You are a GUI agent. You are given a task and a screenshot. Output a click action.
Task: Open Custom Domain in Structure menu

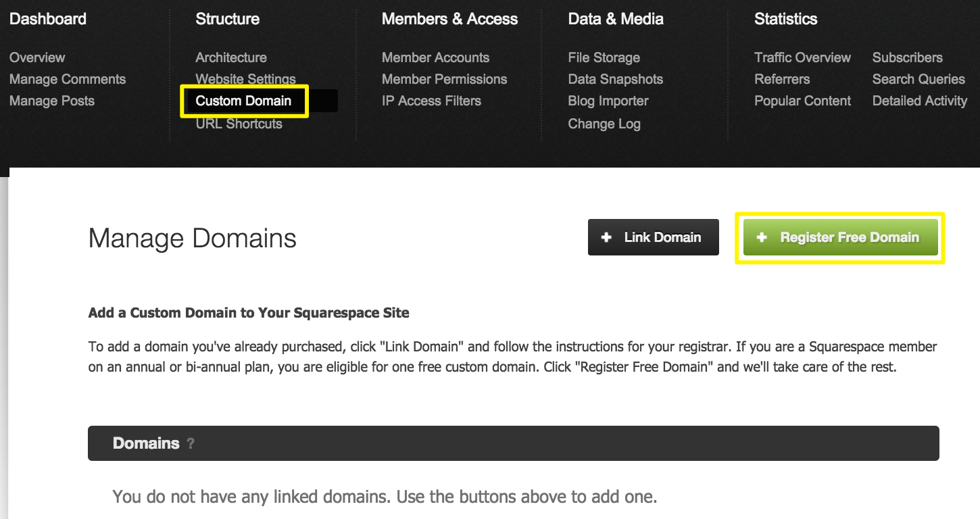[243, 101]
